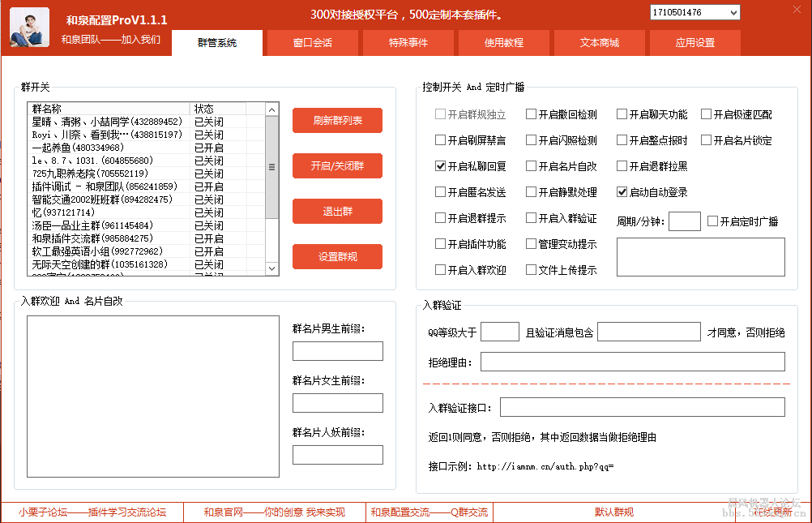Click the 退出群 button
Screen dimensions: 812x523
tap(337, 212)
